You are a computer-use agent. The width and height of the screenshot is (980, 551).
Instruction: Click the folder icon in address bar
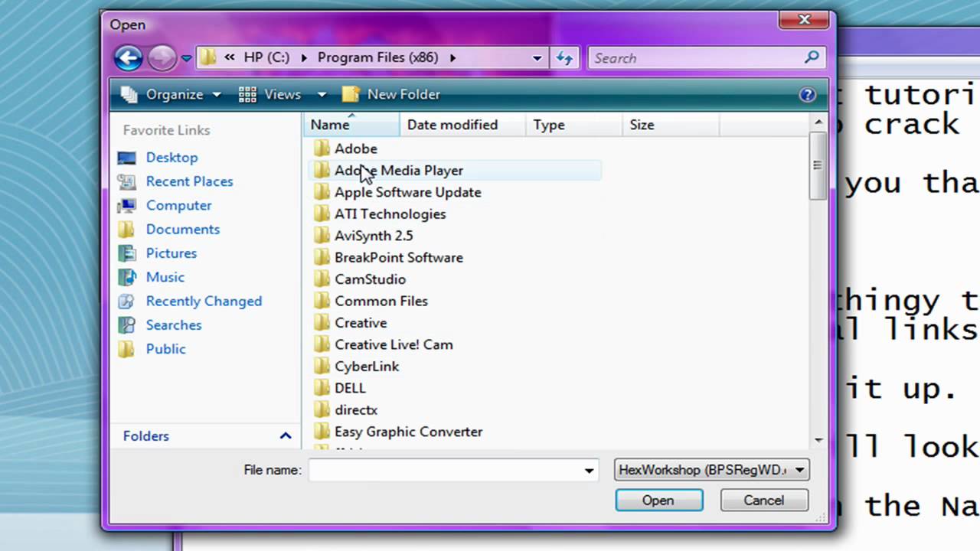pos(207,57)
